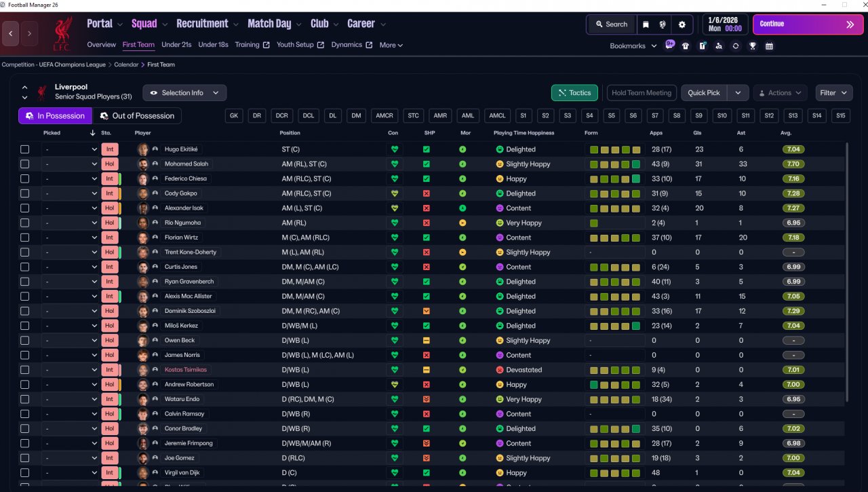Click the Liverpool club crest logo
This screenshot has width=868, height=492.
(x=62, y=33)
